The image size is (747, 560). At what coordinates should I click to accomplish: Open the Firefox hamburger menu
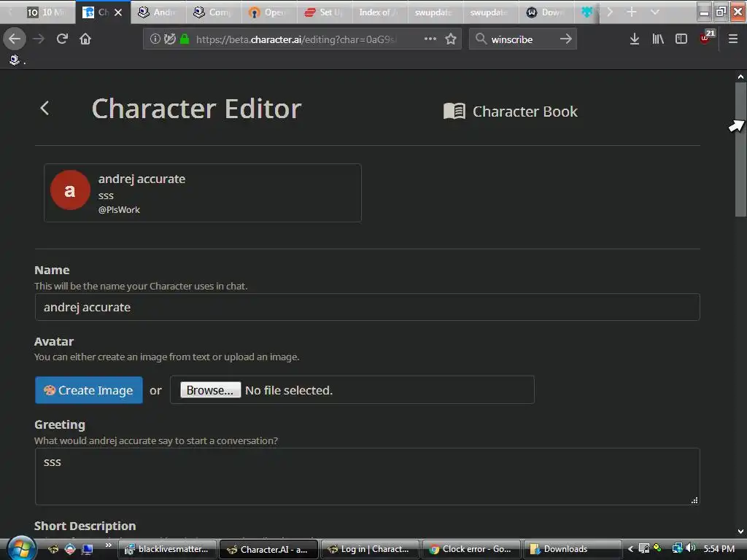coord(733,39)
